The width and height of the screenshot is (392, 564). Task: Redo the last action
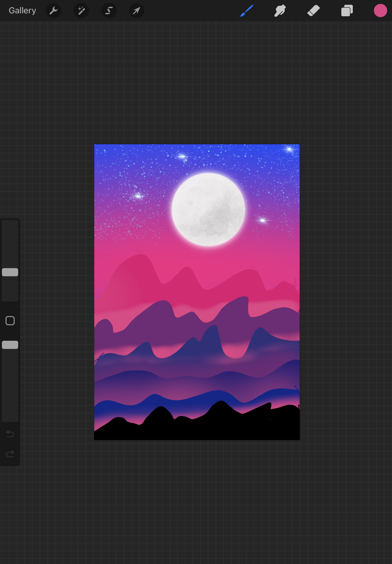click(x=10, y=454)
